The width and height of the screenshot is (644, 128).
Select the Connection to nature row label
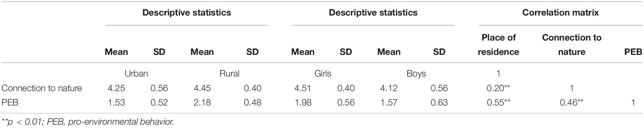[x=42, y=88]
